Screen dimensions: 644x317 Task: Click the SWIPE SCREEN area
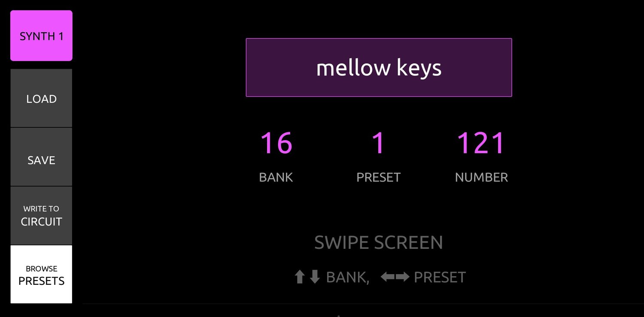pyautogui.click(x=379, y=242)
